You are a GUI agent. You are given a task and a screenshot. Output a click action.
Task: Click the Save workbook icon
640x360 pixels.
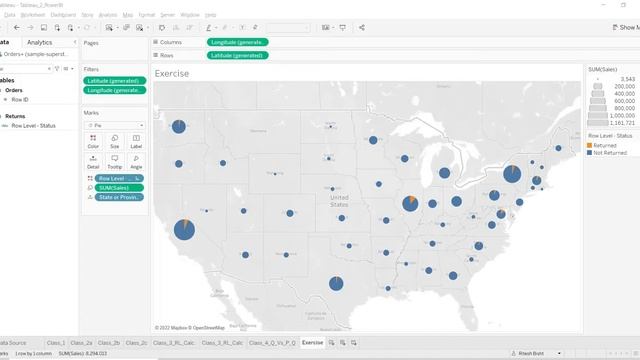pyautogui.click(x=44, y=28)
